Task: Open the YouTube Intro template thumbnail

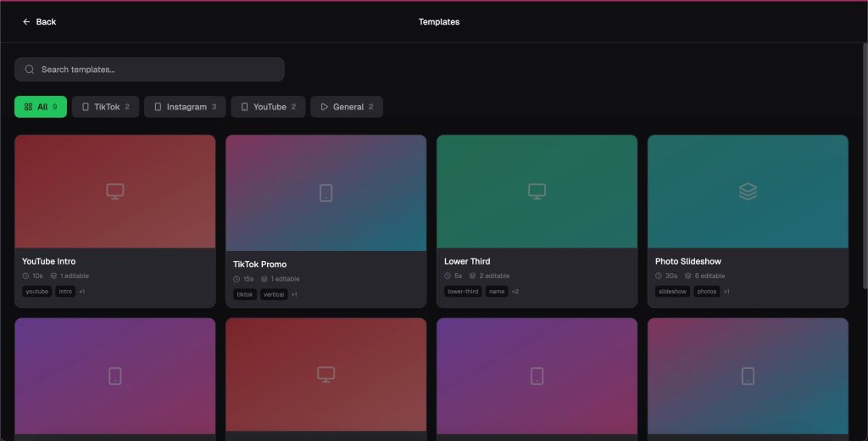Action: coord(115,191)
